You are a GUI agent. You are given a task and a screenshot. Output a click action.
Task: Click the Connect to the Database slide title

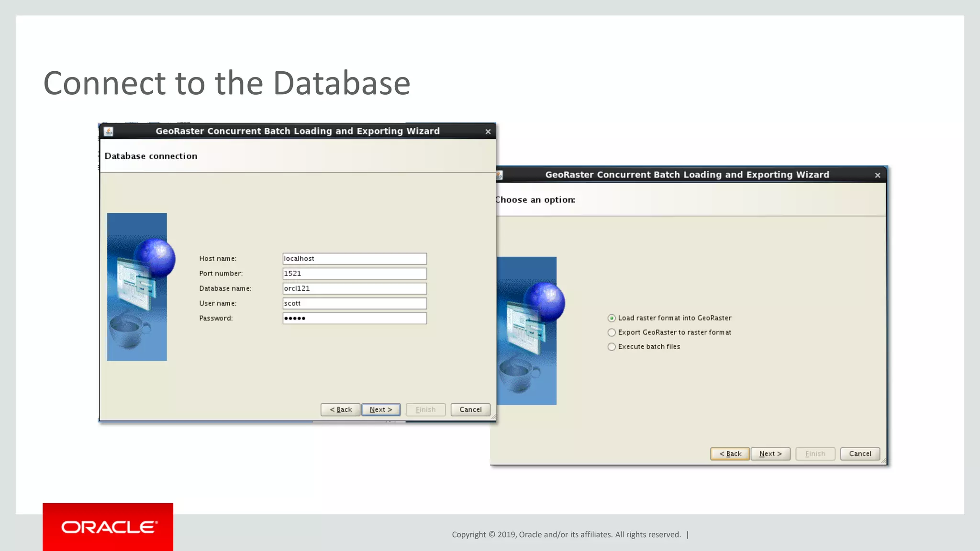227,83
